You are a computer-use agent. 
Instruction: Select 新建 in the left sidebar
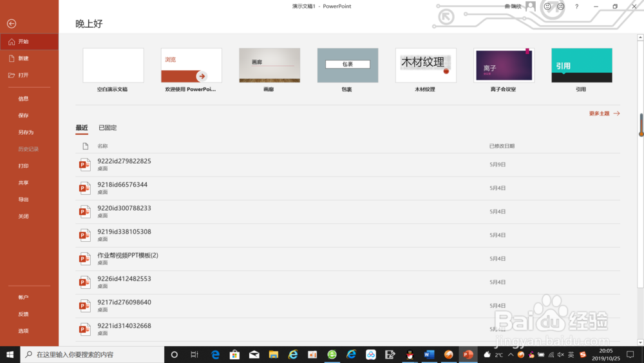(29, 59)
